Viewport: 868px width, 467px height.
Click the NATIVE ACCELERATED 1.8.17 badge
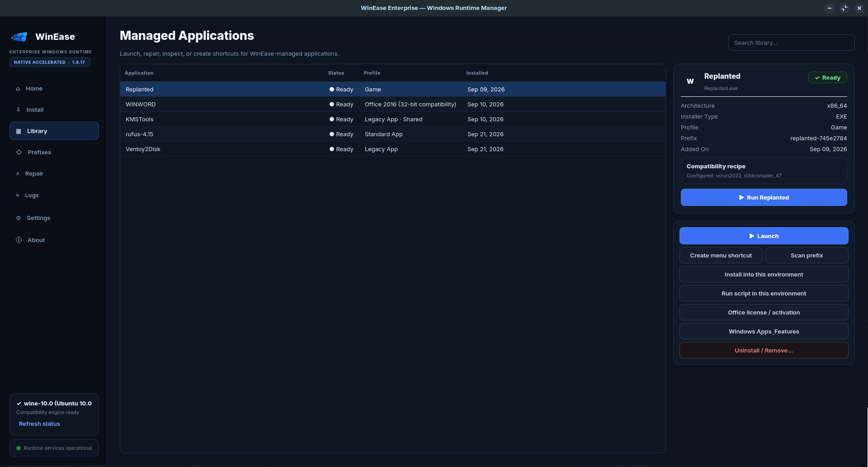pyautogui.click(x=50, y=62)
